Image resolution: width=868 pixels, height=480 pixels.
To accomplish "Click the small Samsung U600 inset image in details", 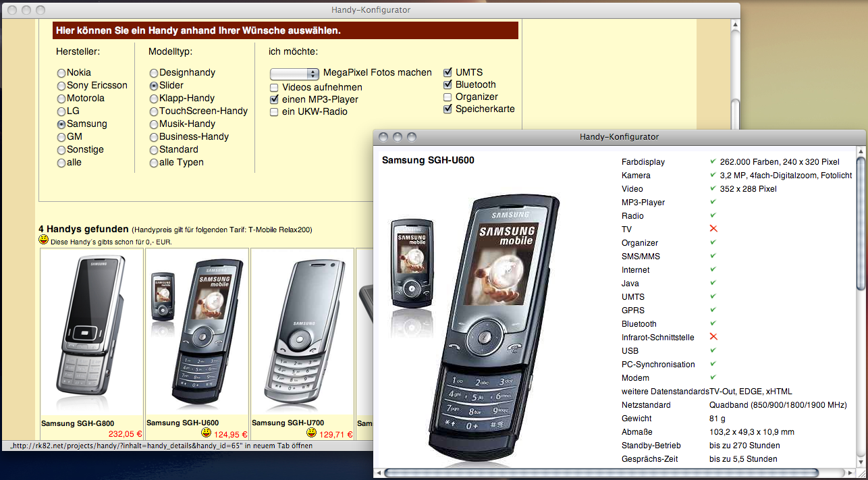I will click(x=411, y=264).
